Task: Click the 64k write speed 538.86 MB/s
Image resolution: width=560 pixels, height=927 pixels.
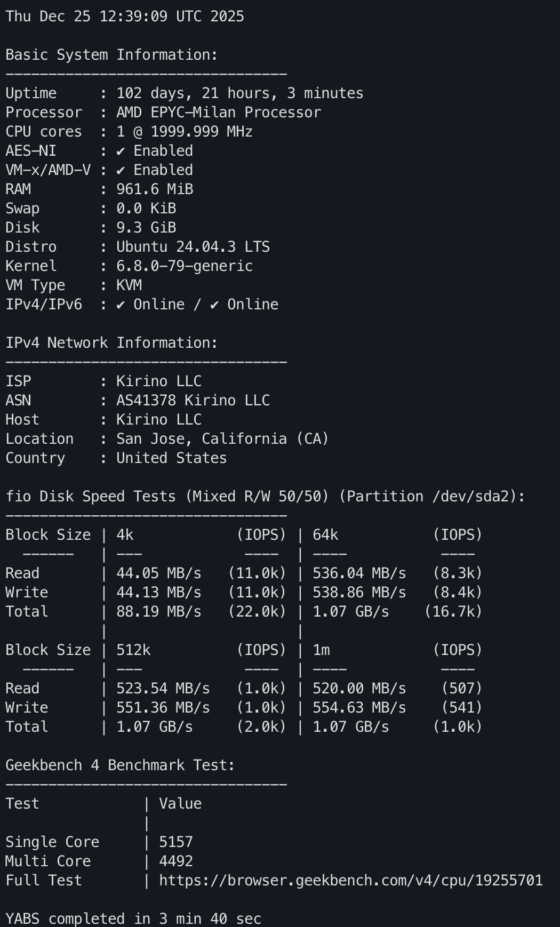Action: point(359,593)
